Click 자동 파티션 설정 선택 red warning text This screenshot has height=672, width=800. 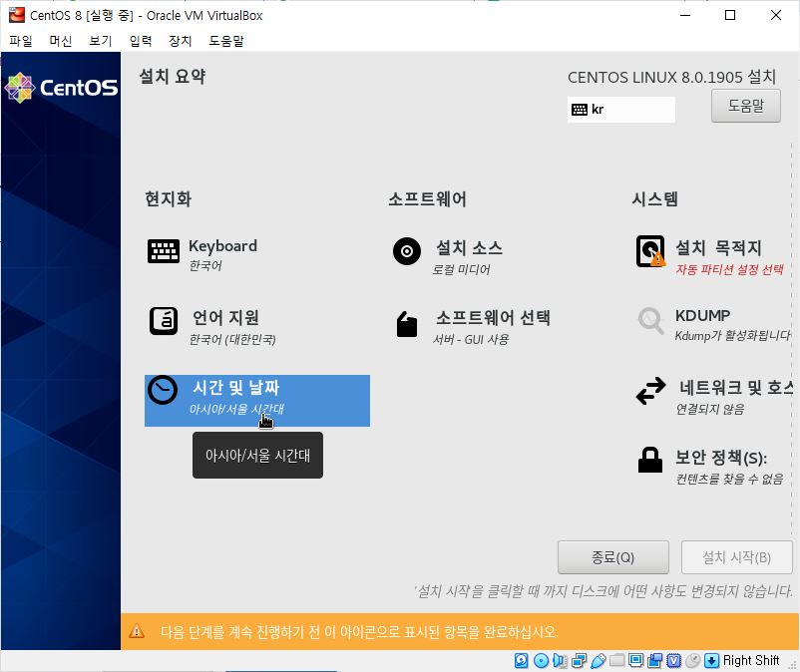[x=729, y=269]
